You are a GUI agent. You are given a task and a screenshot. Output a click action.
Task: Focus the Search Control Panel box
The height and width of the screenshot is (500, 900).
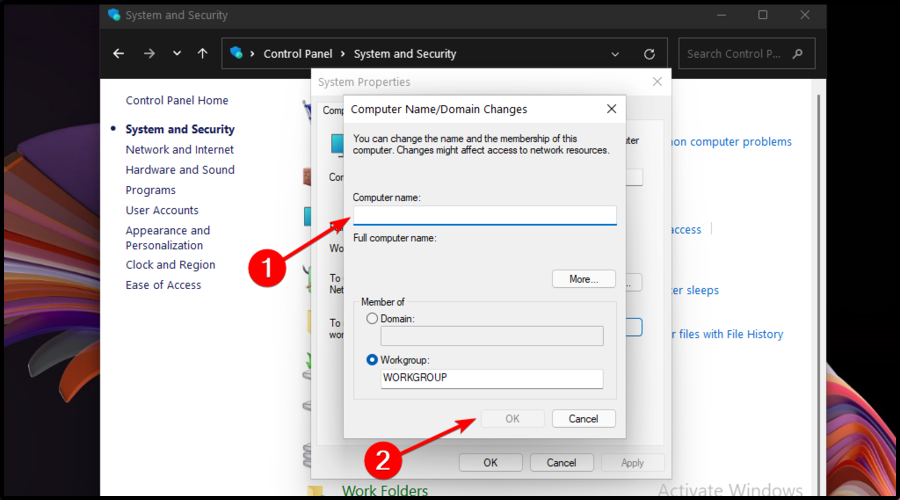(746, 53)
